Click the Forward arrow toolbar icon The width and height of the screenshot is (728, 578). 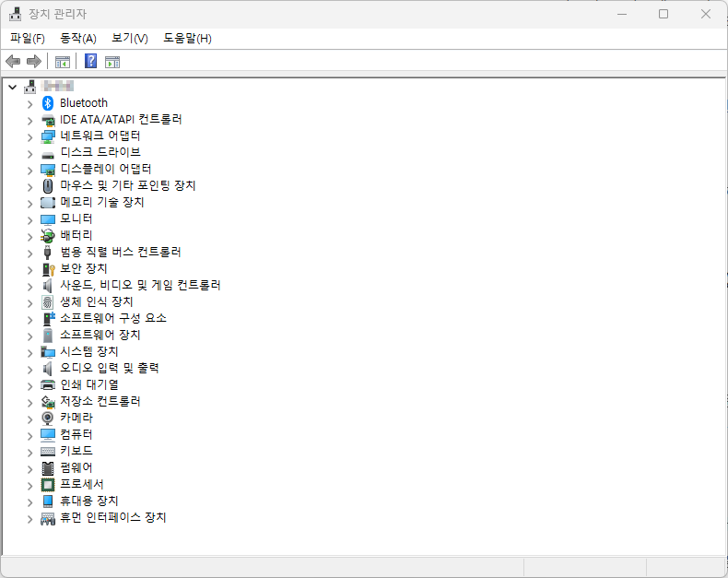34,62
